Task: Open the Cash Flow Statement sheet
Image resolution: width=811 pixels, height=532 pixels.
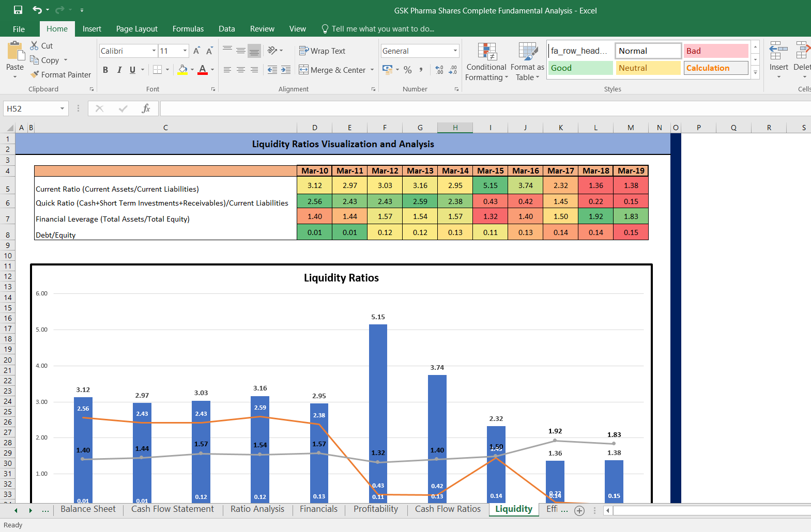Action: click(172, 509)
